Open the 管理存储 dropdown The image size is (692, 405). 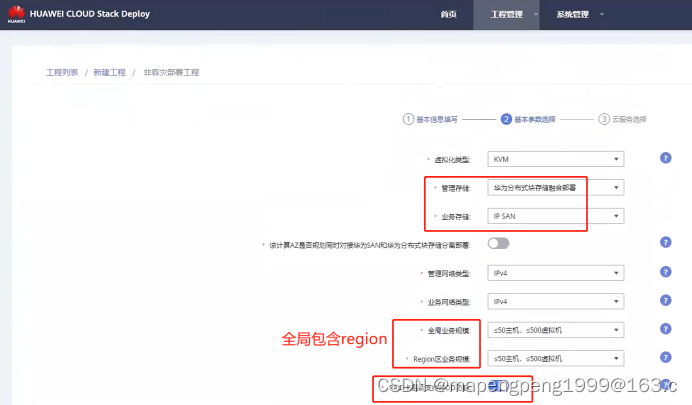(556, 188)
